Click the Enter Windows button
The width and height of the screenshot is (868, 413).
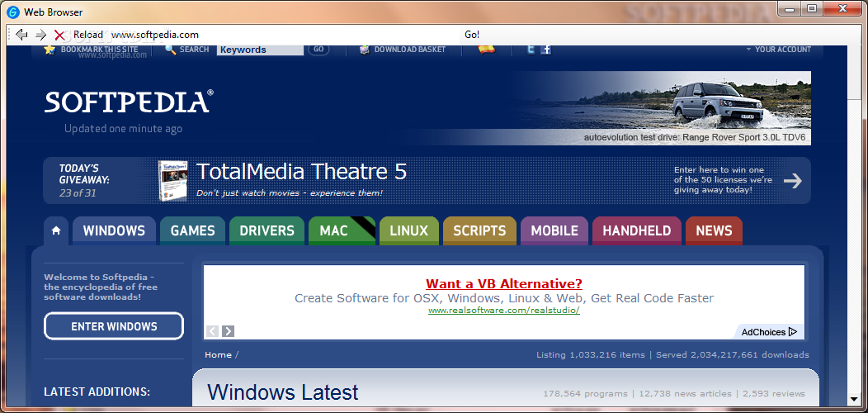point(114,326)
